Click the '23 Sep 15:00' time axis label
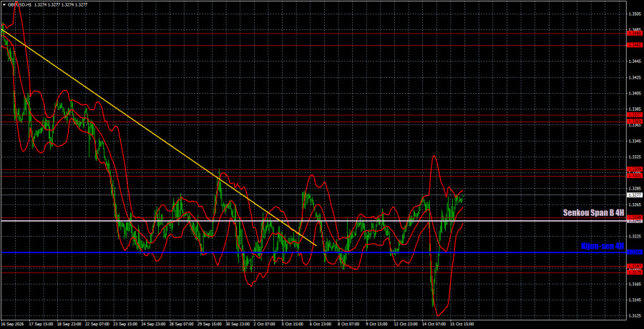Image resolution: width=644 pixels, height=329 pixels. [x=124, y=324]
